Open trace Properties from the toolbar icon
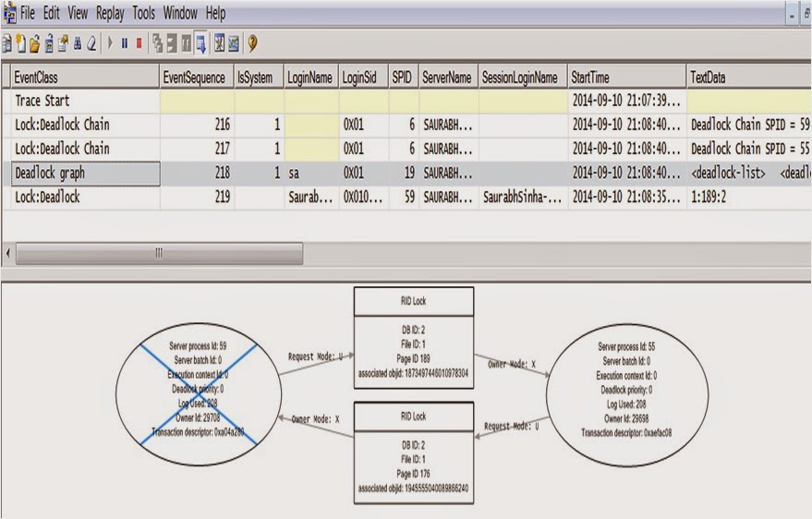 (x=63, y=44)
